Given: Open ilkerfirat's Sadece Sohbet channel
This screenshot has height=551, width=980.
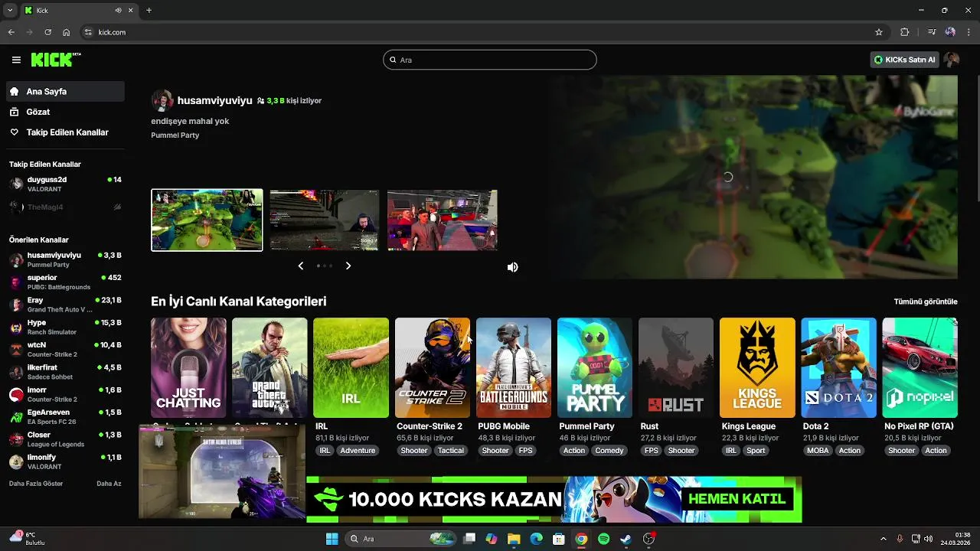Looking at the screenshot, I should 66,372.
